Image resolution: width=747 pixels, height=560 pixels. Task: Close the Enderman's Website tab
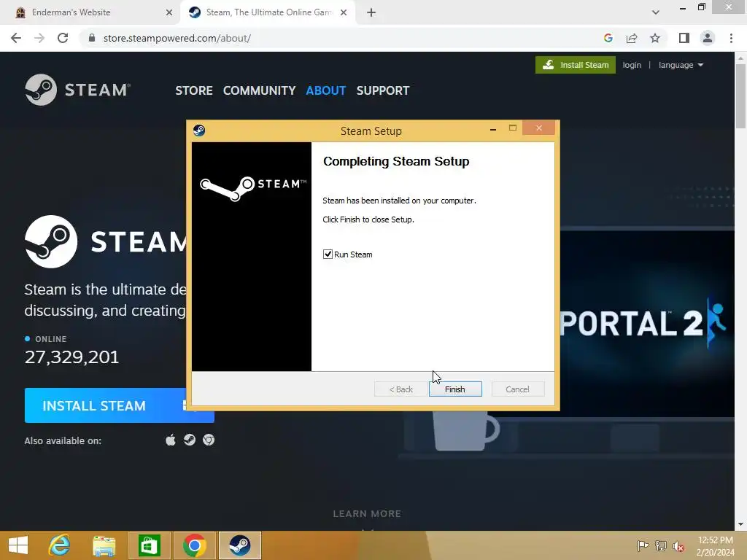click(x=169, y=12)
